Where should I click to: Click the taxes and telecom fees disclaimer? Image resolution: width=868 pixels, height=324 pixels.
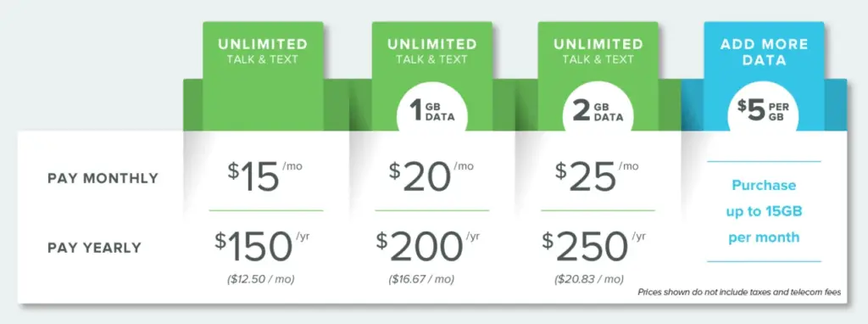point(739,292)
